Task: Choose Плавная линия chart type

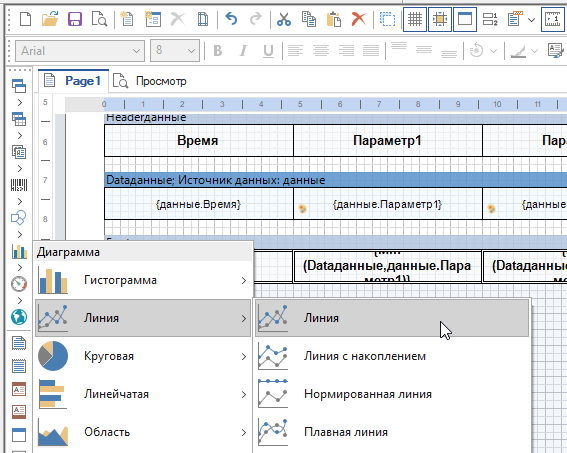Action: 392,432
